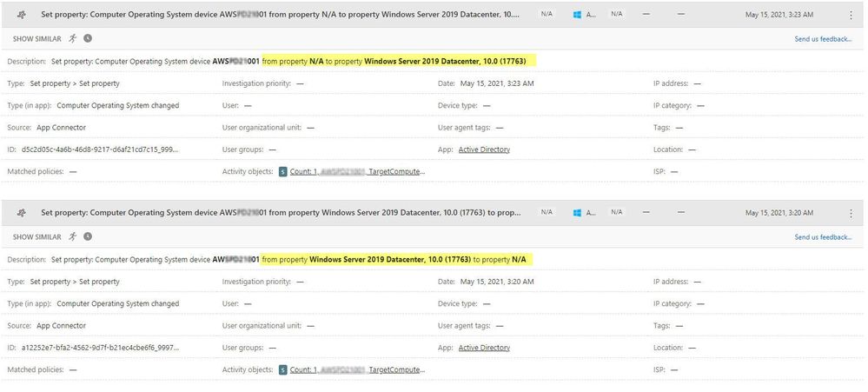Click SHOW SIMILAR in the 3:20 AM activity
Viewport: 868px width, 392px height.
pos(37,237)
